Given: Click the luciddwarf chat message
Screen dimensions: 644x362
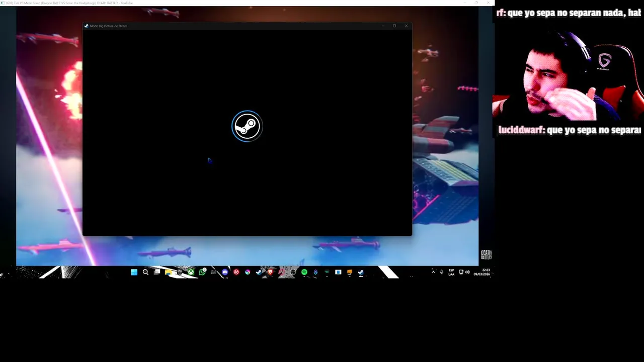Looking at the screenshot, I should 570,130.
